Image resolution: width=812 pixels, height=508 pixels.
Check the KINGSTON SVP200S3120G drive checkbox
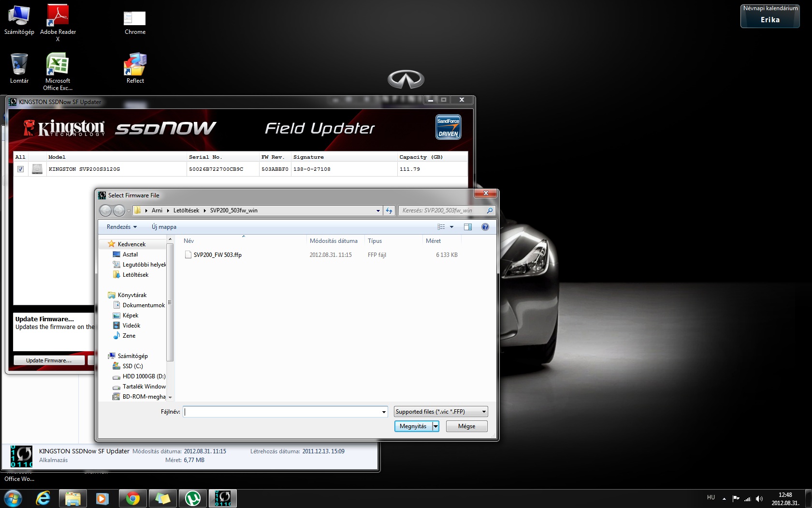point(20,169)
